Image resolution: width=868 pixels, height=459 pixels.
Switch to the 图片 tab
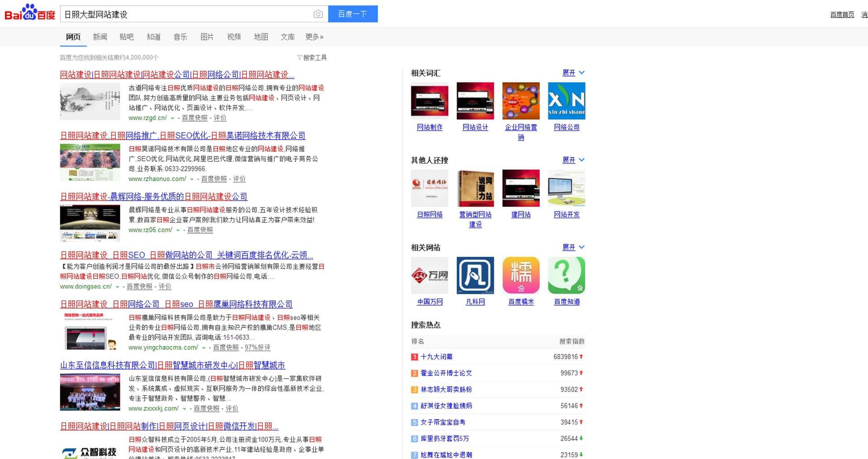pyautogui.click(x=207, y=37)
